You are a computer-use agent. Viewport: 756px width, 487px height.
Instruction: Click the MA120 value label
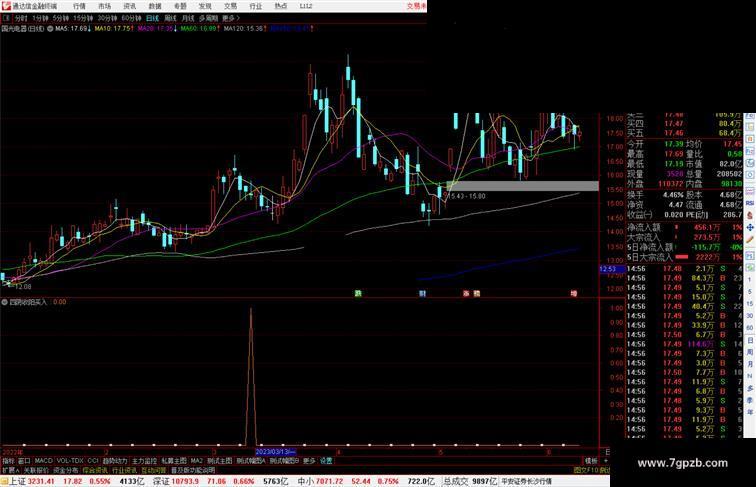pyautogui.click(x=243, y=29)
